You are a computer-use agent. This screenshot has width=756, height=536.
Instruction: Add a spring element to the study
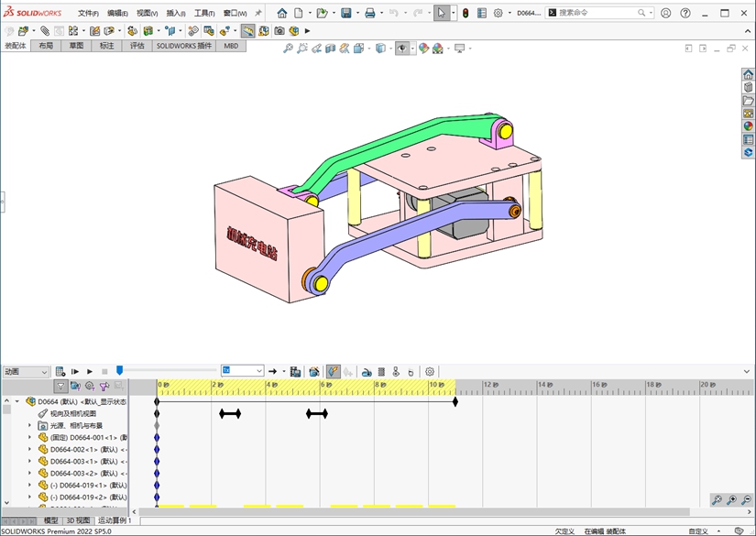(382, 371)
